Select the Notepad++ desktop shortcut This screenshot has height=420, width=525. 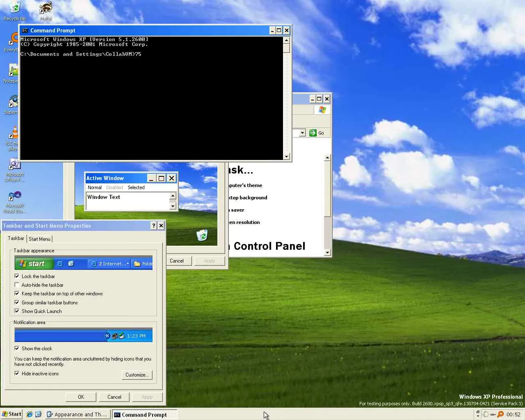[11, 74]
